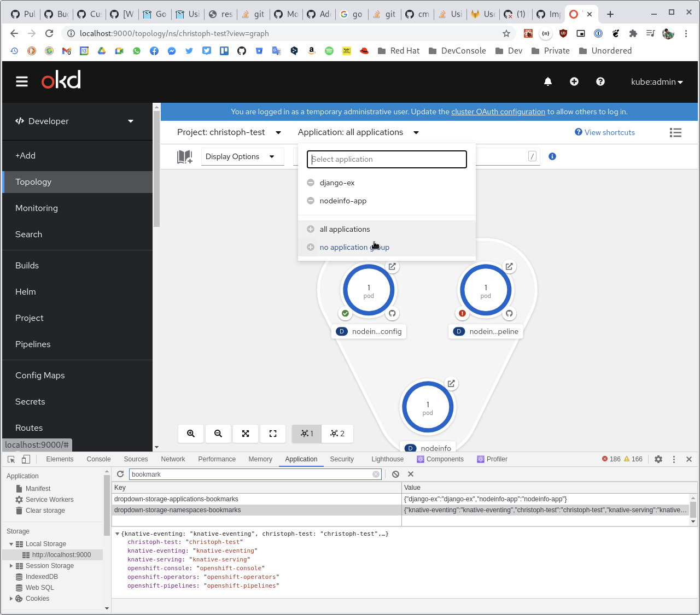Select django-ex from application list
Screen dimensions: 700x615
[337, 183]
